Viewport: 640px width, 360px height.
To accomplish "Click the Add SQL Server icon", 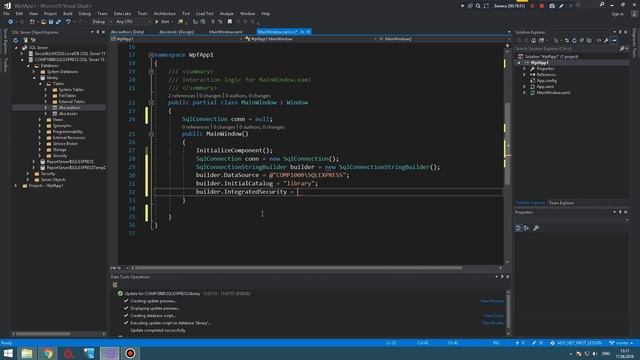I will click(x=25, y=40).
